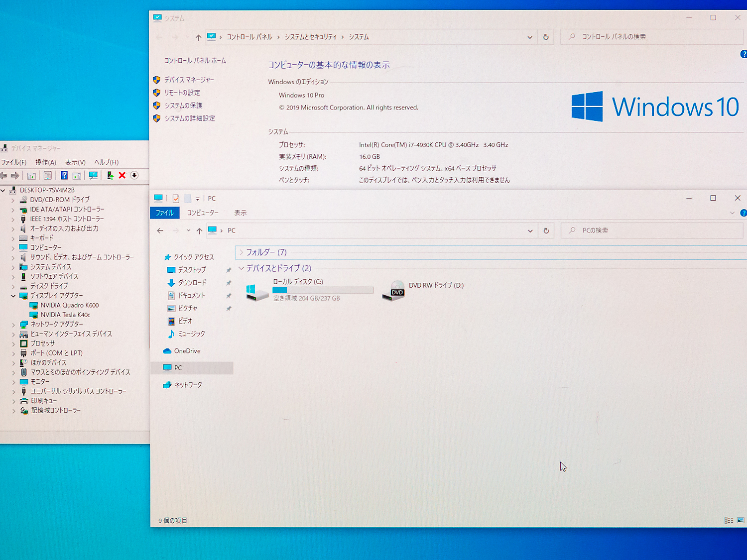The image size is (747, 560).
Task: Click the PCの検索 search field
Action: pyautogui.click(x=652, y=230)
